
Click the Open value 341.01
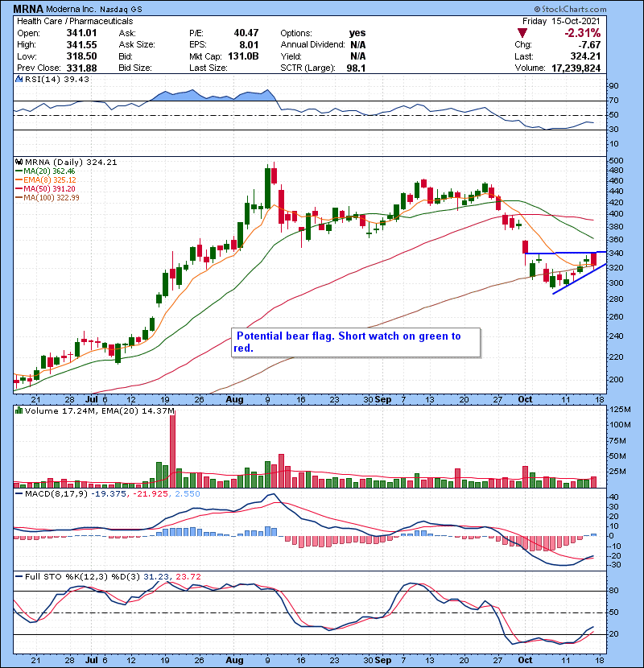click(81, 33)
